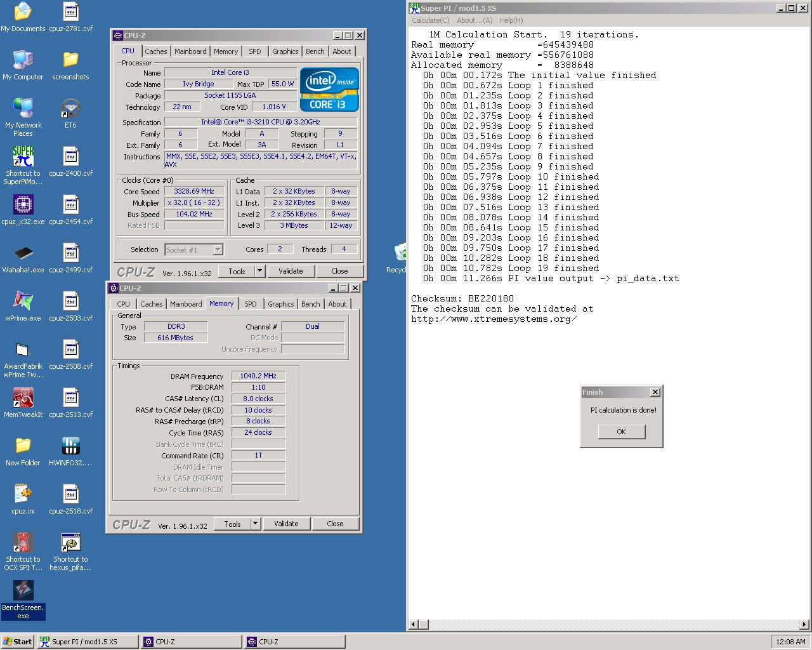
Task: Click Checksum: BE220180 line in Super PI
Action: (462, 298)
